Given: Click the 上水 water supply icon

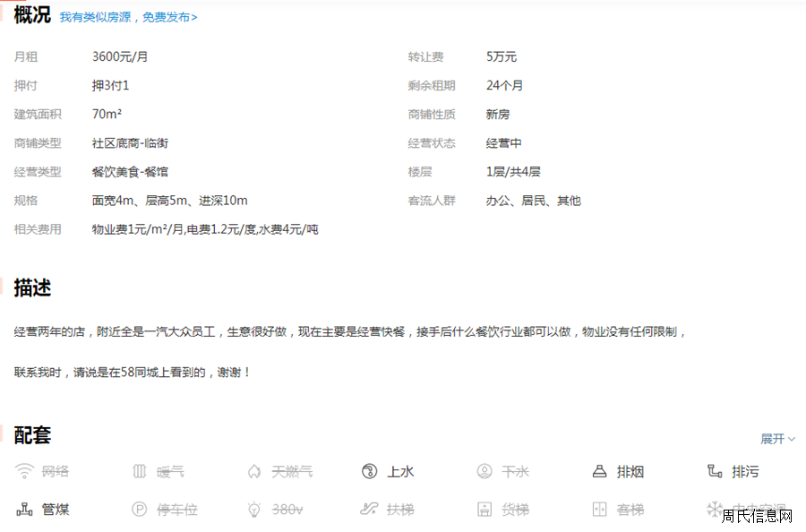Looking at the screenshot, I should tap(369, 471).
